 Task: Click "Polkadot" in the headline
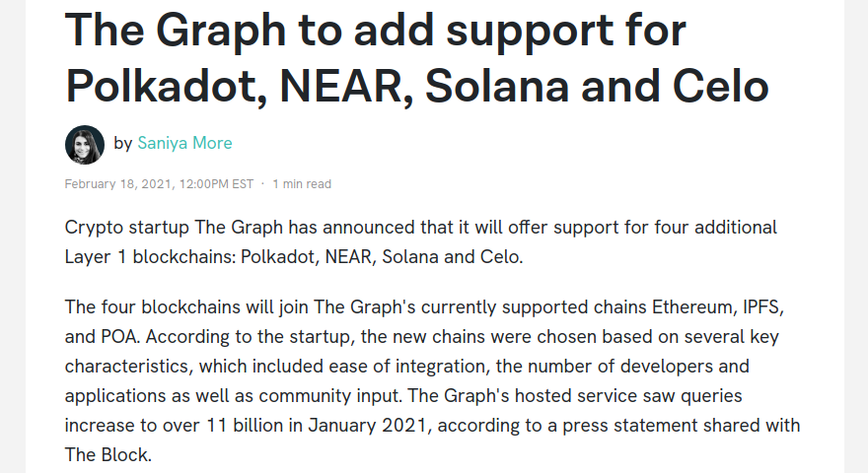[163, 87]
